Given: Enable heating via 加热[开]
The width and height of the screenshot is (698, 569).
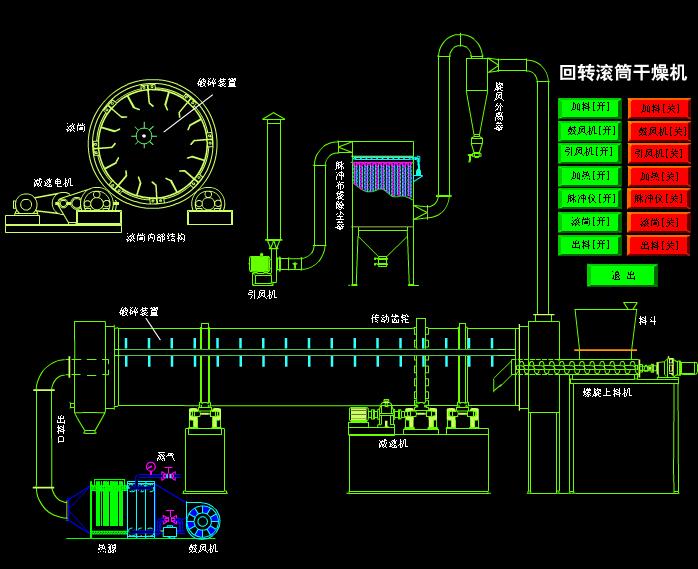Looking at the screenshot, I should click(x=590, y=176).
